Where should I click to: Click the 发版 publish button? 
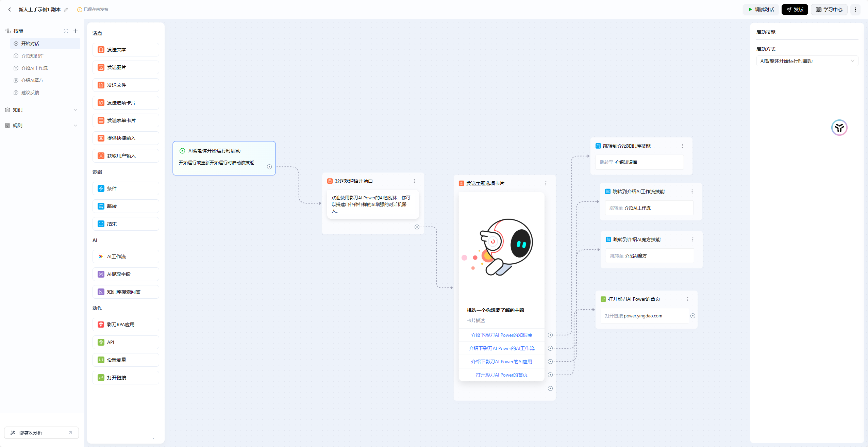coord(795,10)
